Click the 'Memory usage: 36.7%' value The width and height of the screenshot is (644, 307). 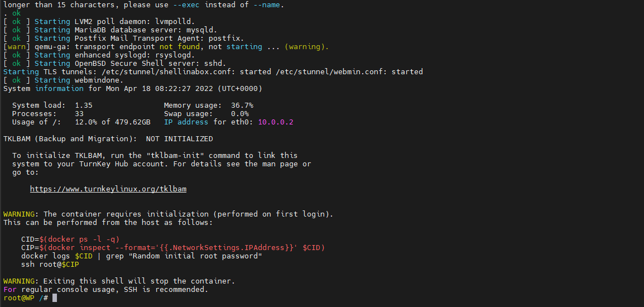209,105
